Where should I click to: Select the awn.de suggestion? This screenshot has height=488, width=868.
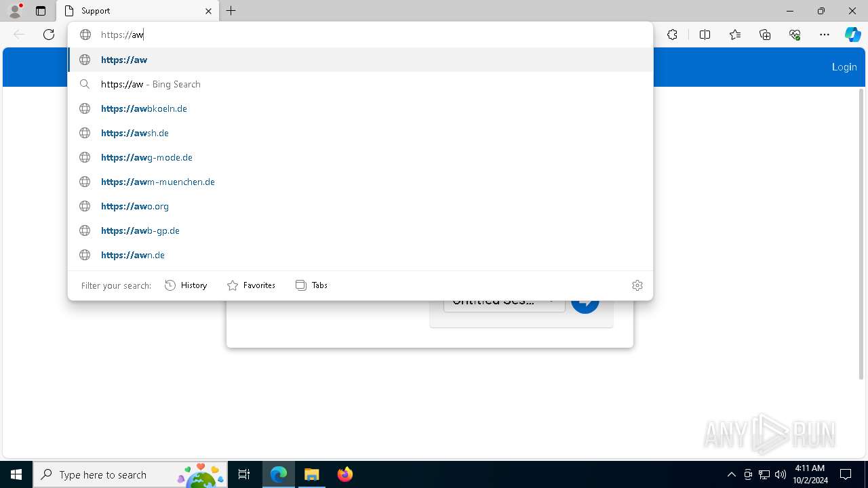click(x=360, y=255)
